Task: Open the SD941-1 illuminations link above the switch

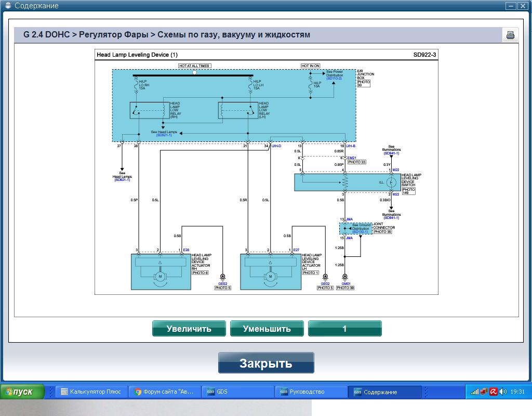Action: click(391, 153)
